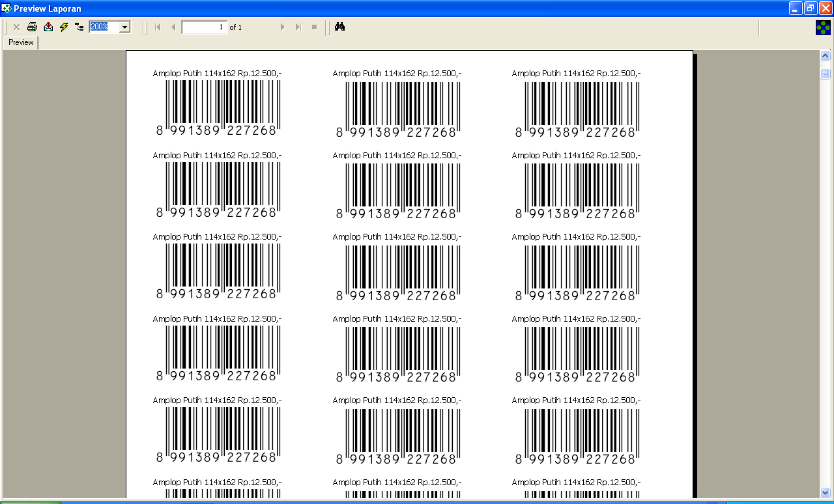Screen dimensions: 834x504
Task: Click the printer icon to print the report
Action: (32, 27)
